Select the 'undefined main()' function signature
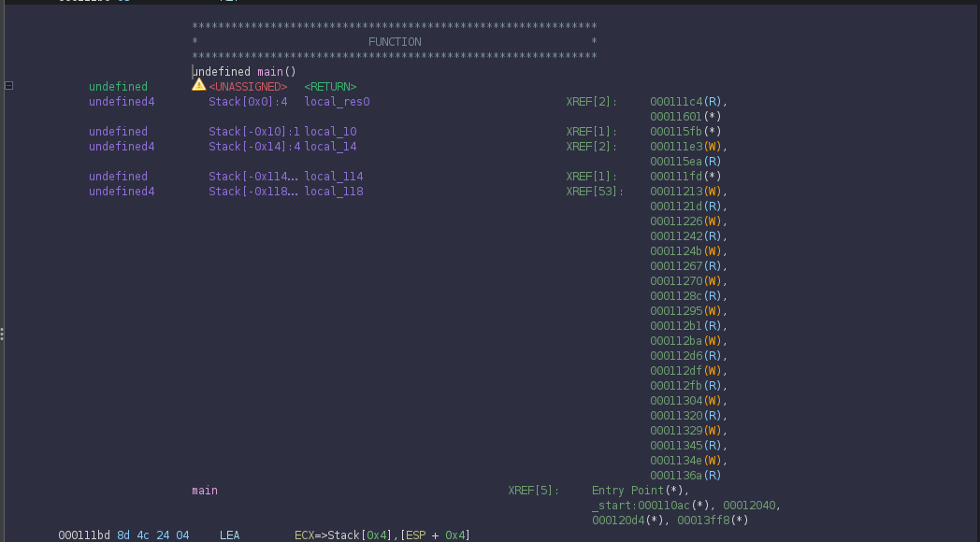This screenshot has width=980, height=542. (x=244, y=72)
